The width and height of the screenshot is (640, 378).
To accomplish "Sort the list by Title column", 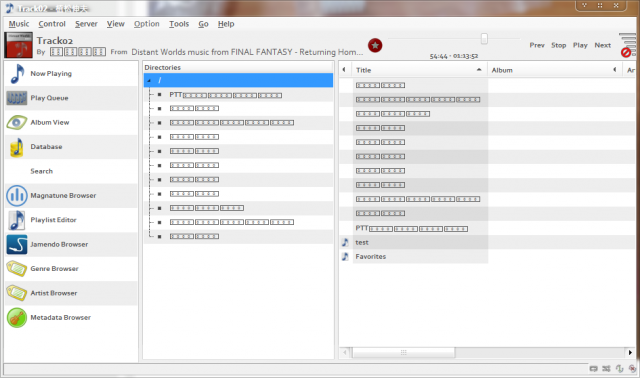I will click(x=419, y=70).
